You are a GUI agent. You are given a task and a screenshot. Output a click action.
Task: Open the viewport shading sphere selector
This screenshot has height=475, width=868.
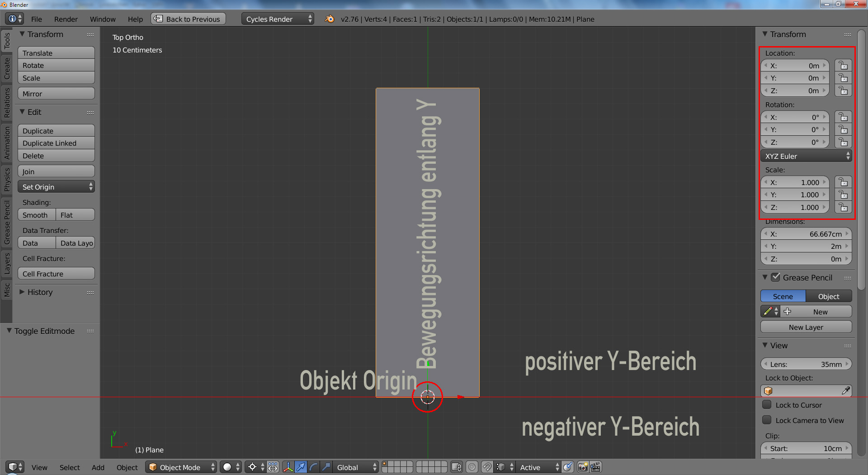click(231, 467)
